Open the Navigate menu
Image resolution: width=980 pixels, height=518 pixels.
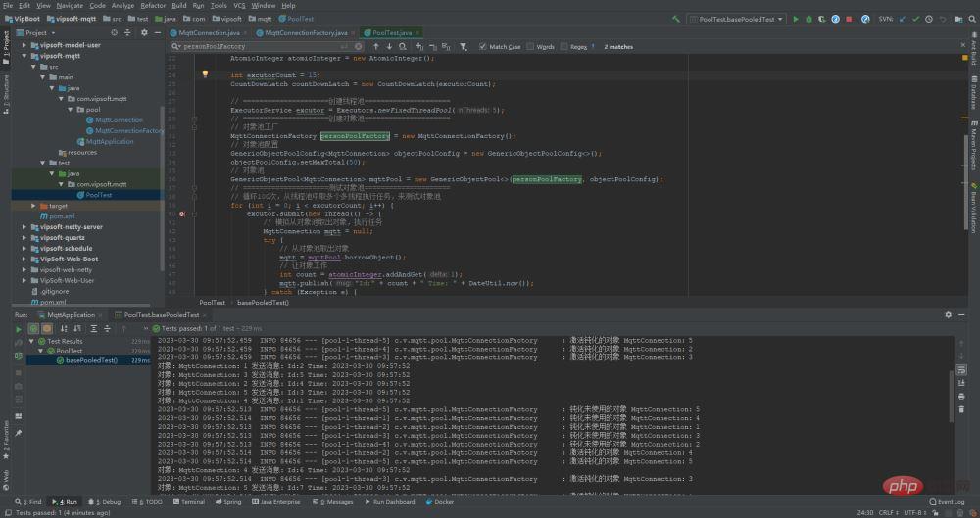tap(70, 5)
